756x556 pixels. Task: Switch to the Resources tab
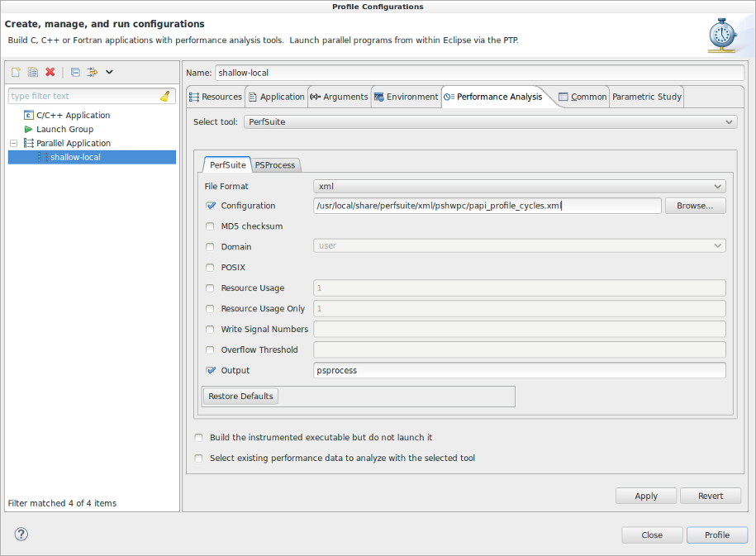click(x=216, y=97)
